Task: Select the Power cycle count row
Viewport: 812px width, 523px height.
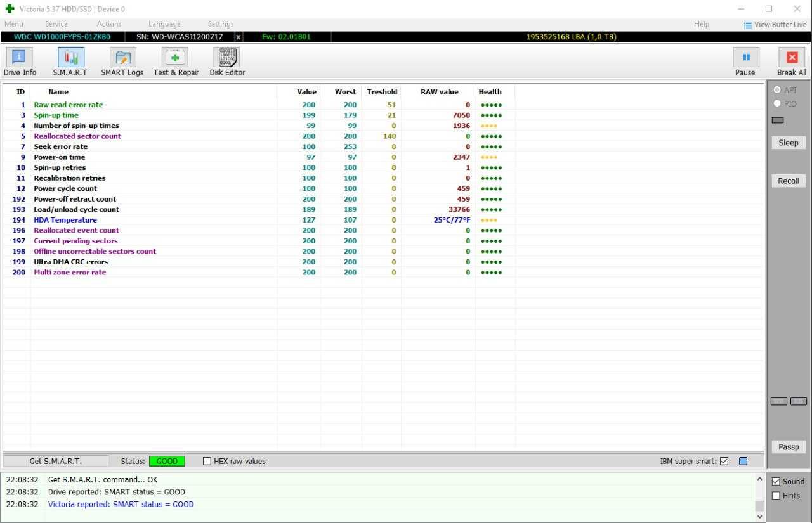Action: [260, 188]
